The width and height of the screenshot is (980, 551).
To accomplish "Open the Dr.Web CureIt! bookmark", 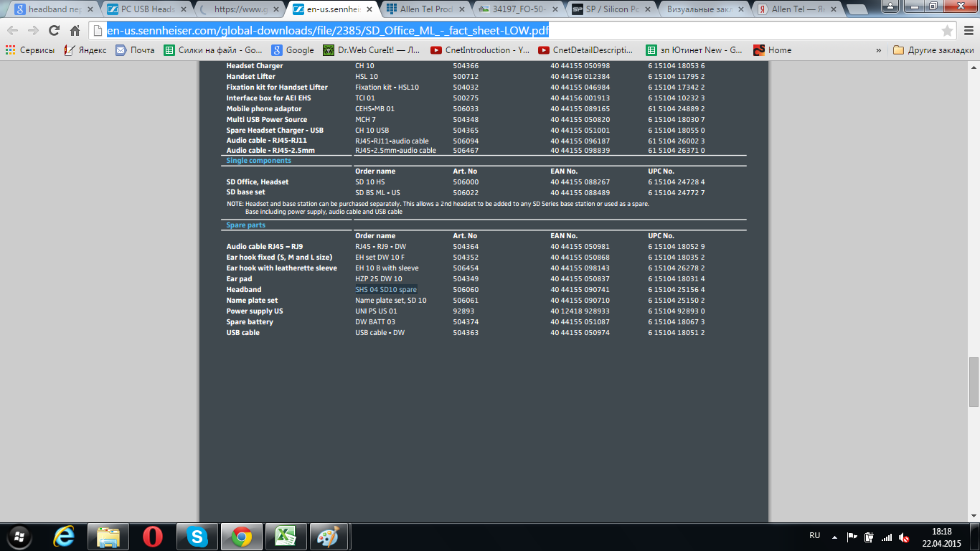I will [372, 50].
